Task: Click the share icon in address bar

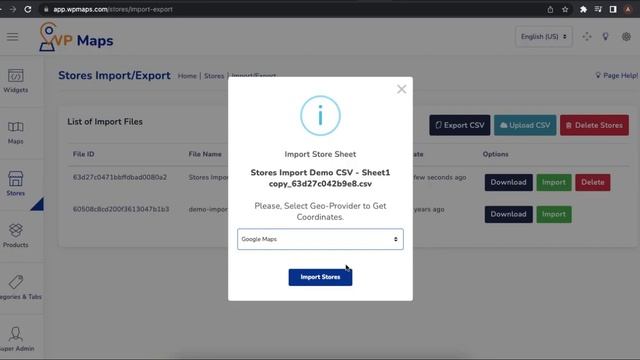Action: (x=550, y=9)
